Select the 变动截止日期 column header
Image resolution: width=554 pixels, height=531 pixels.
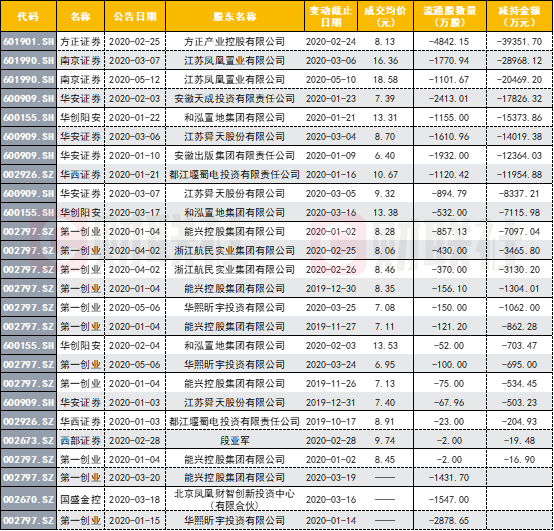[331, 16]
